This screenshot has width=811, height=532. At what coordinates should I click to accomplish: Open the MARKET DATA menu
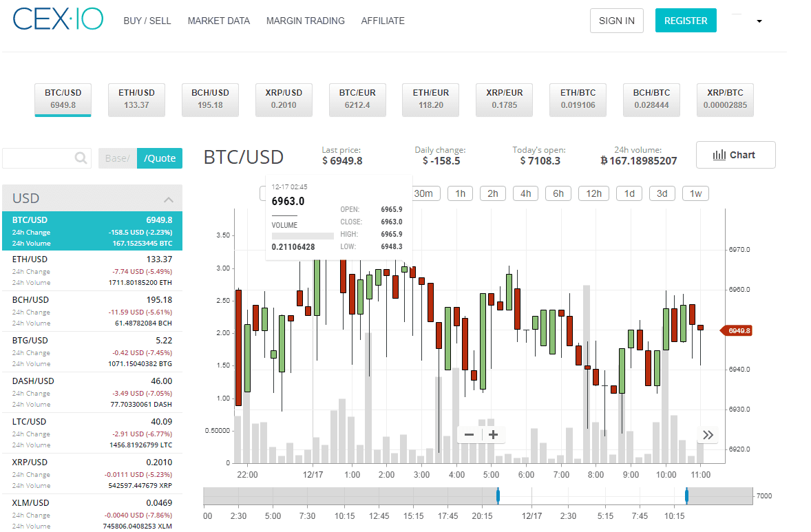point(219,21)
